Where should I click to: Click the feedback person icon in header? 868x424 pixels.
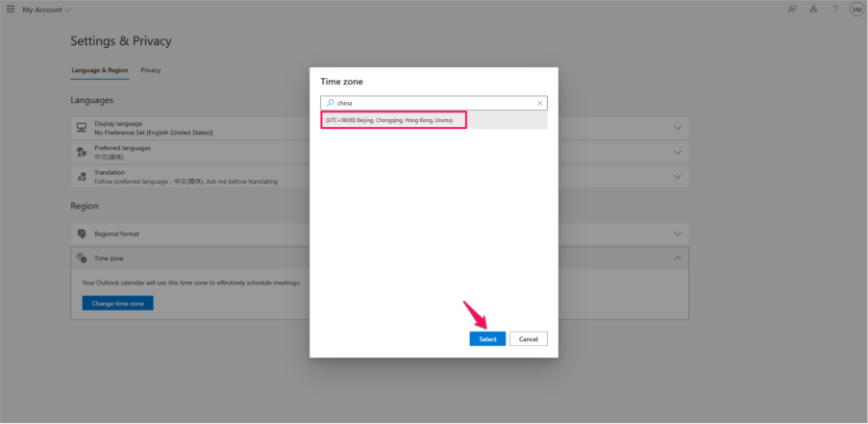click(x=791, y=10)
